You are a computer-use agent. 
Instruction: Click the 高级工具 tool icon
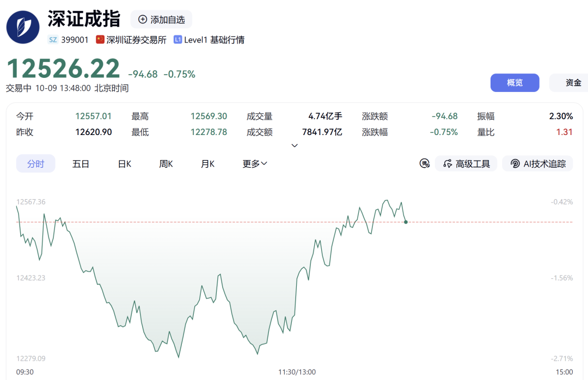(448, 163)
